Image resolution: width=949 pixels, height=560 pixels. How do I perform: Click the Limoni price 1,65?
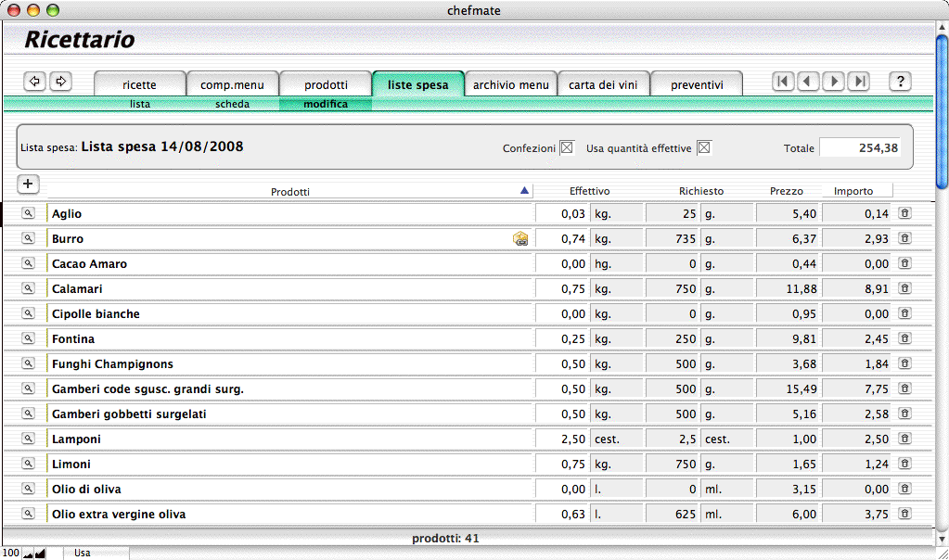788,465
